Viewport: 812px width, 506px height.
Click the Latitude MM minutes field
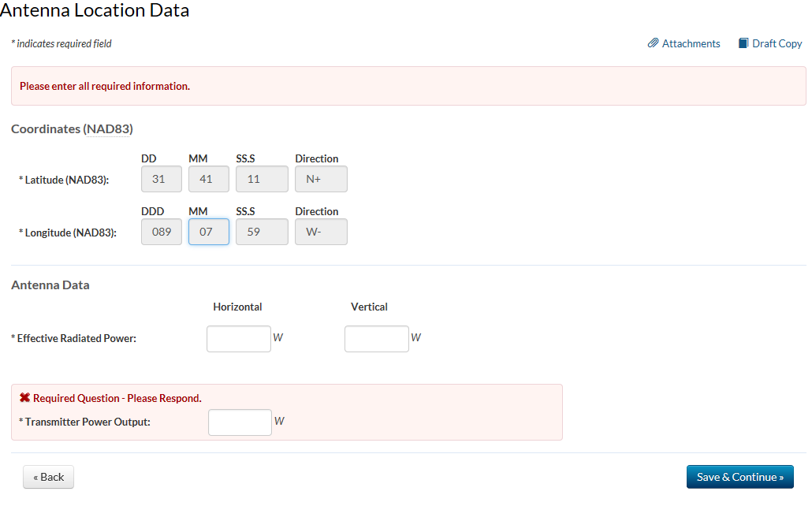[209, 179]
